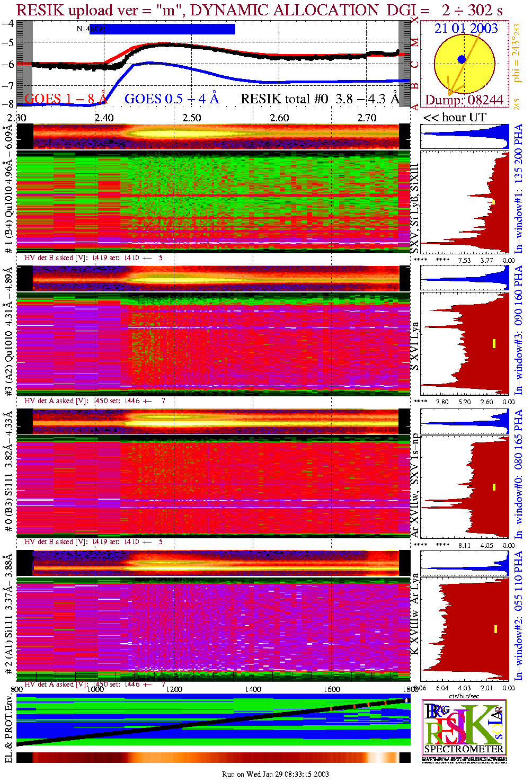Click yellow marker in In-window#2 histogram
The width and height of the screenshot is (532, 782).
495,629
